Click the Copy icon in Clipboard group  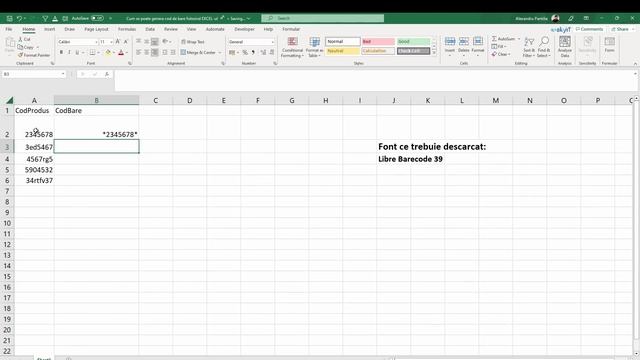pos(21,47)
